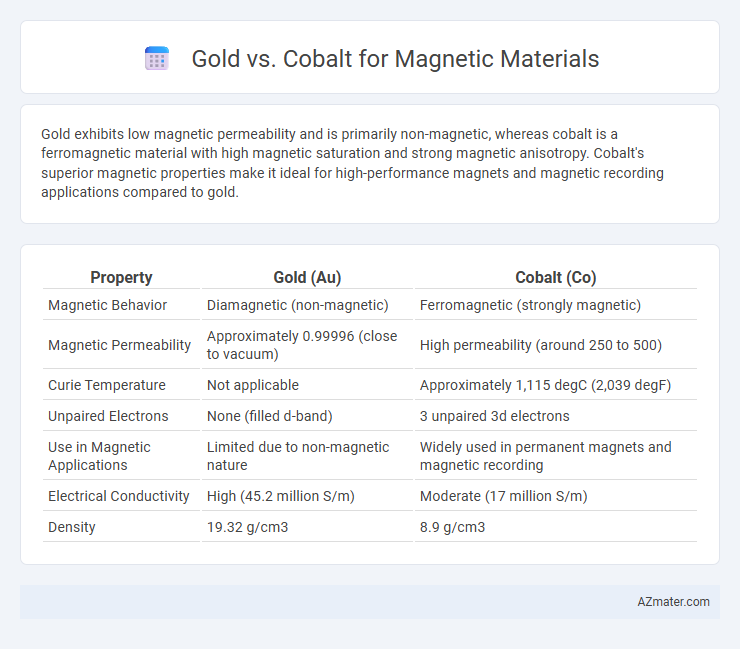Select the 'Cobalt (Co)' column header
This screenshot has width=740, height=649.
(555, 277)
